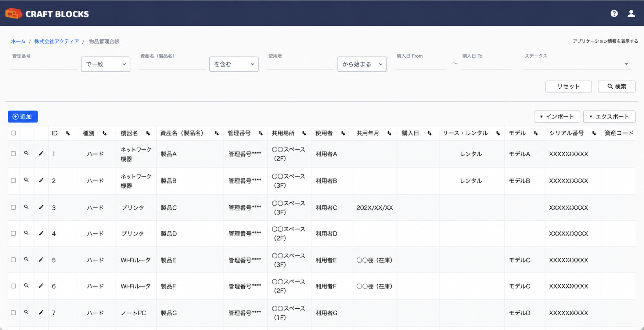The width and height of the screenshot is (644, 330).
Task: Edit row ID 3 with pencil icon
Action: 41,207
